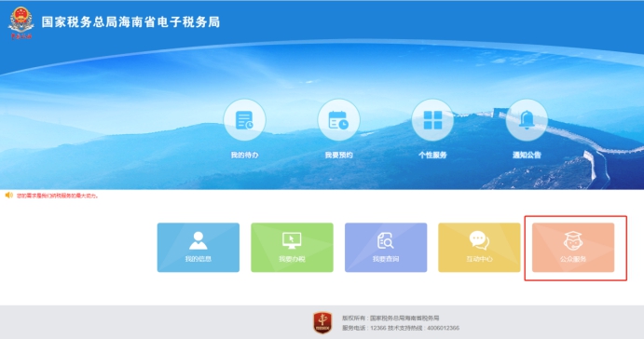Click the 个性服务 text label
The width and height of the screenshot is (644, 339).
(x=432, y=155)
